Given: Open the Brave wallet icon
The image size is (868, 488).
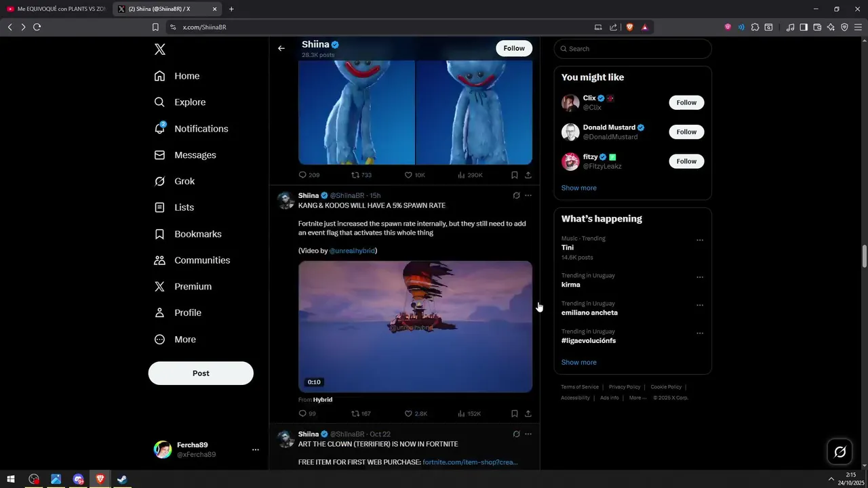Looking at the screenshot, I should click(817, 27).
